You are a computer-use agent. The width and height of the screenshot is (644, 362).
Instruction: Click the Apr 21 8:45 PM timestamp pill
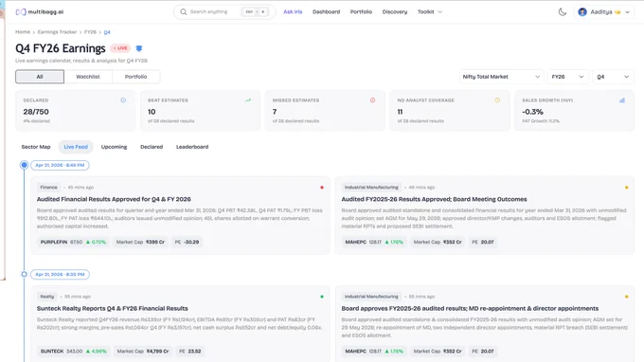pos(60,165)
